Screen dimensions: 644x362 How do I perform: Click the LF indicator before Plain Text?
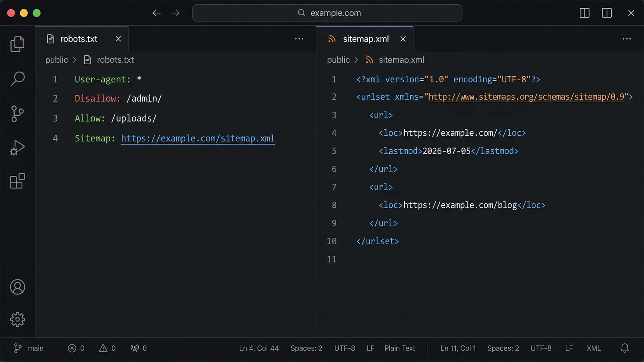pos(371,348)
